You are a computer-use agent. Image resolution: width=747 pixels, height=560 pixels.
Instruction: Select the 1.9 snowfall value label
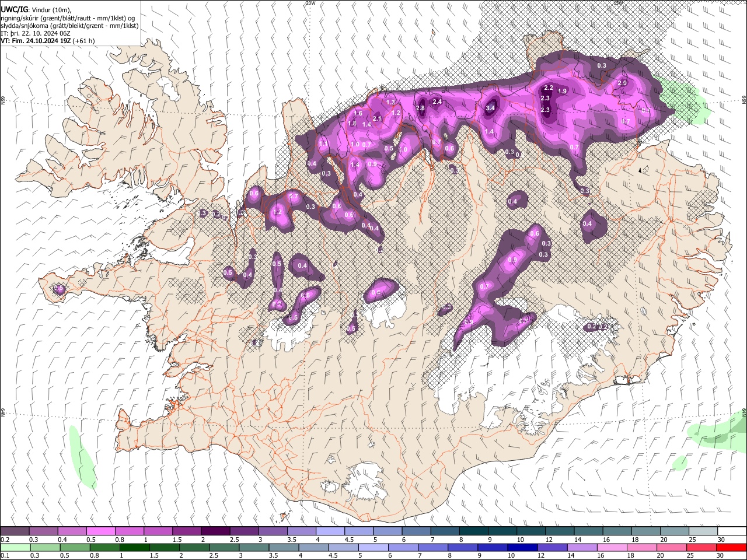click(563, 91)
